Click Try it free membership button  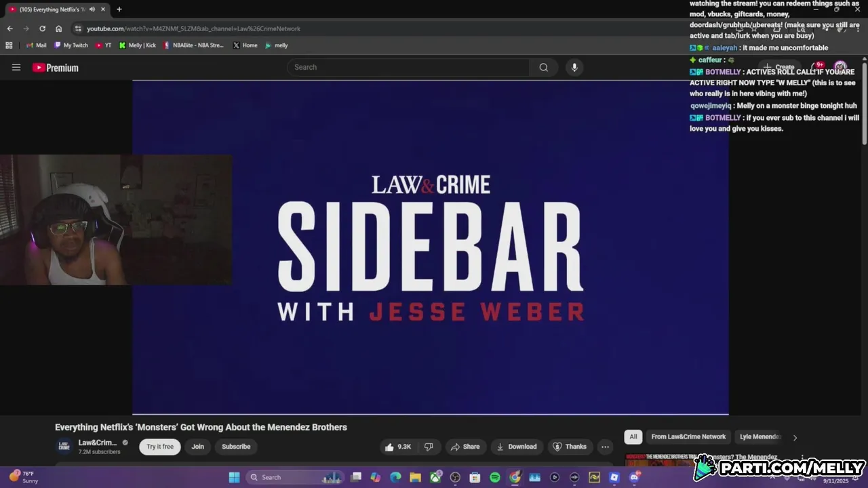160,447
